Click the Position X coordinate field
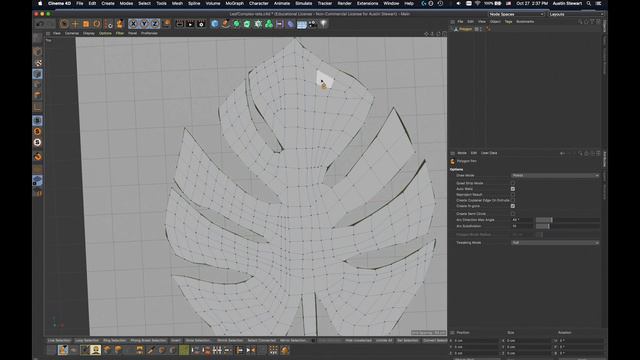This screenshot has width=640, height=360. click(x=476, y=340)
